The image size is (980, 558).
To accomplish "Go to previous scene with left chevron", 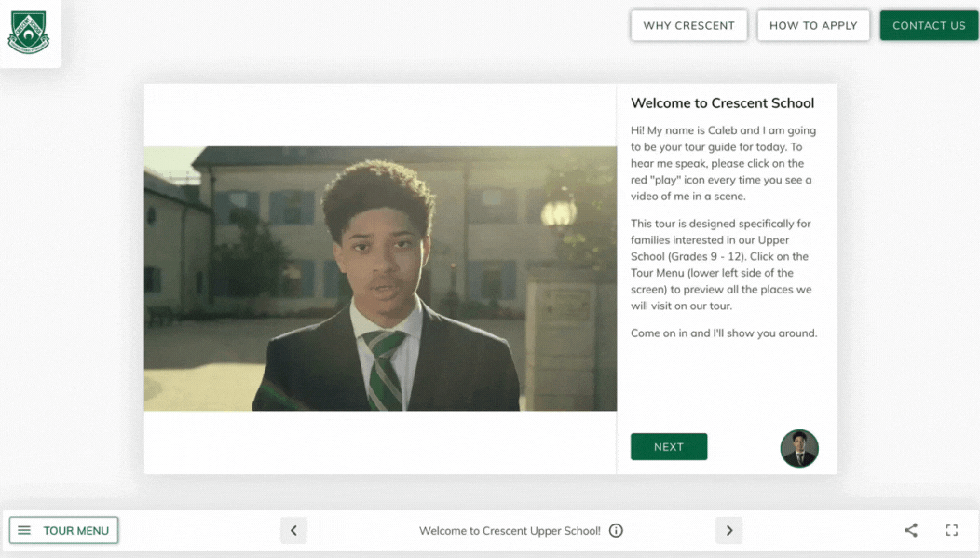I will tap(293, 530).
